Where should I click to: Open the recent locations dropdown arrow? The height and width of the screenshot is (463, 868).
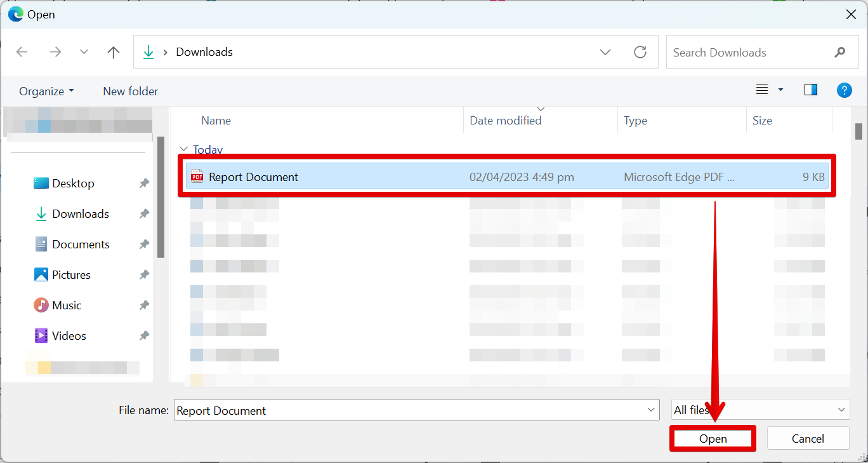[x=84, y=52]
